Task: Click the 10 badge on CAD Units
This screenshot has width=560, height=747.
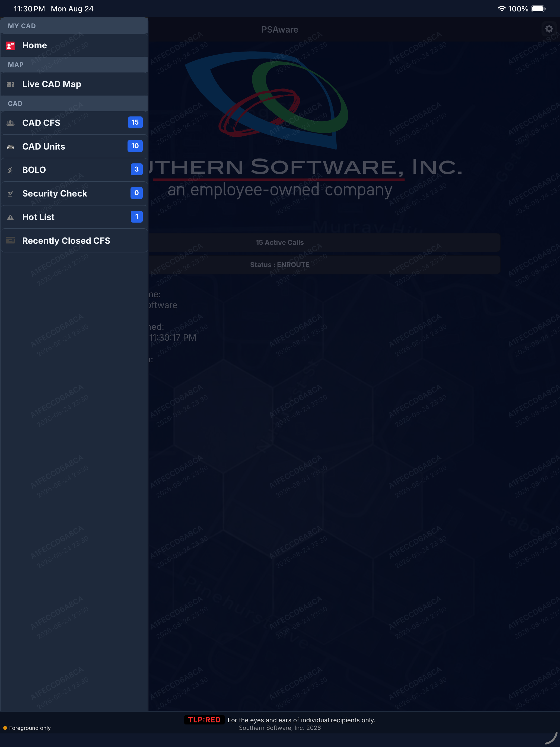Action: (135, 146)
